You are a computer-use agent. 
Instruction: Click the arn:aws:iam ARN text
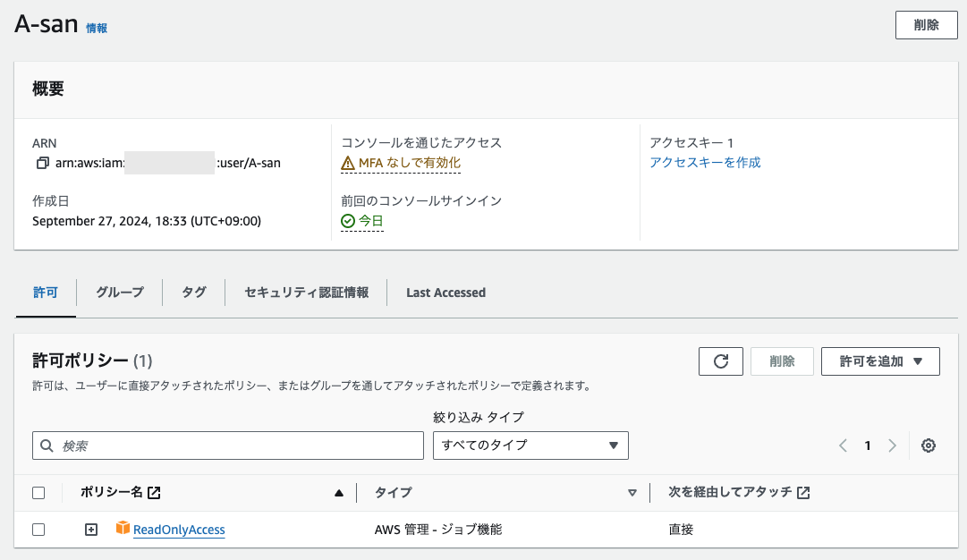(x=168, y=164)
